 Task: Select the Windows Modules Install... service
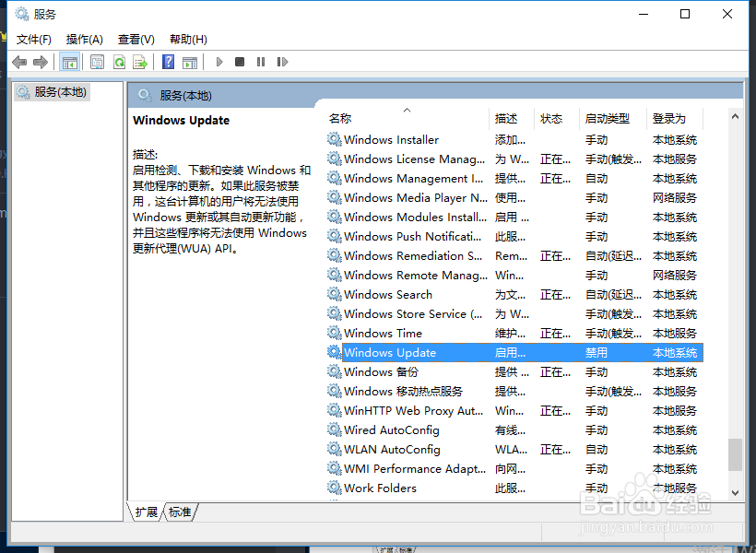click(x=514, y=217)
